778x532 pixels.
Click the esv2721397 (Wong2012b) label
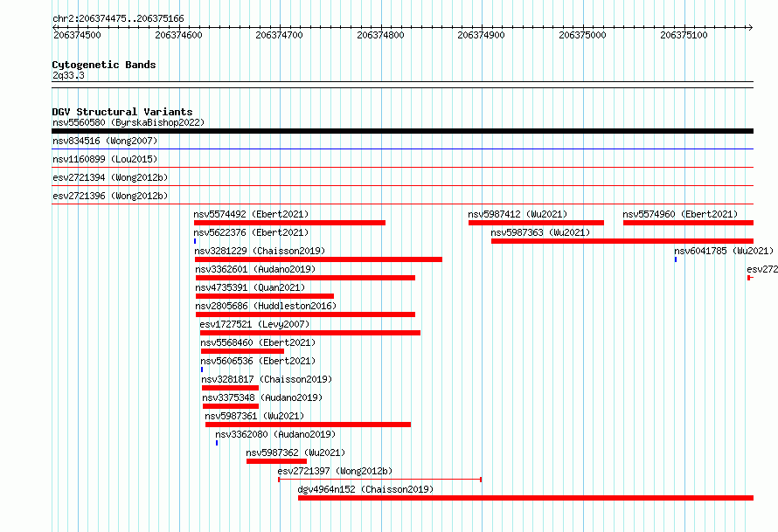point(335,471)
